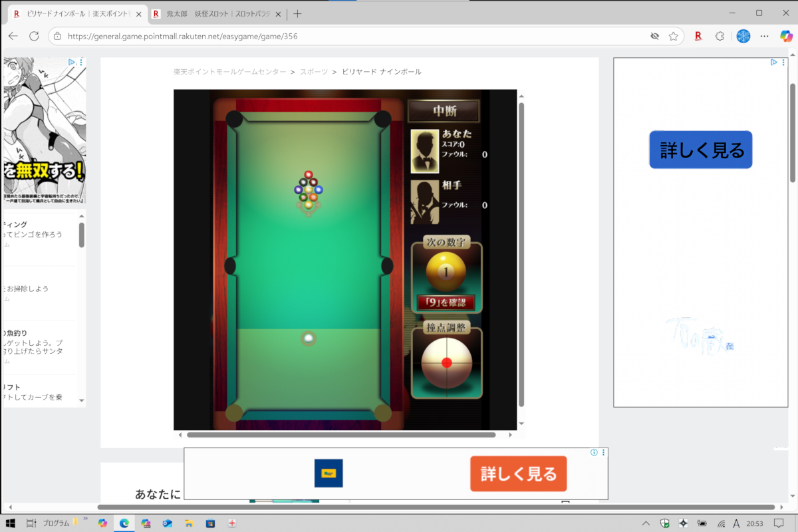
Task: Set hit point on cue ball adjuster
Action: pyautogui.click(x=447, y=362)
